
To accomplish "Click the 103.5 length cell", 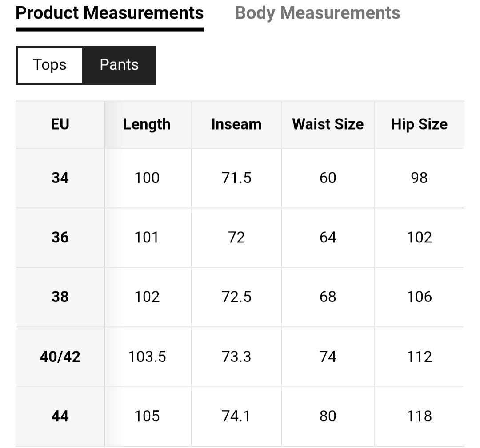I will [147, 357].
